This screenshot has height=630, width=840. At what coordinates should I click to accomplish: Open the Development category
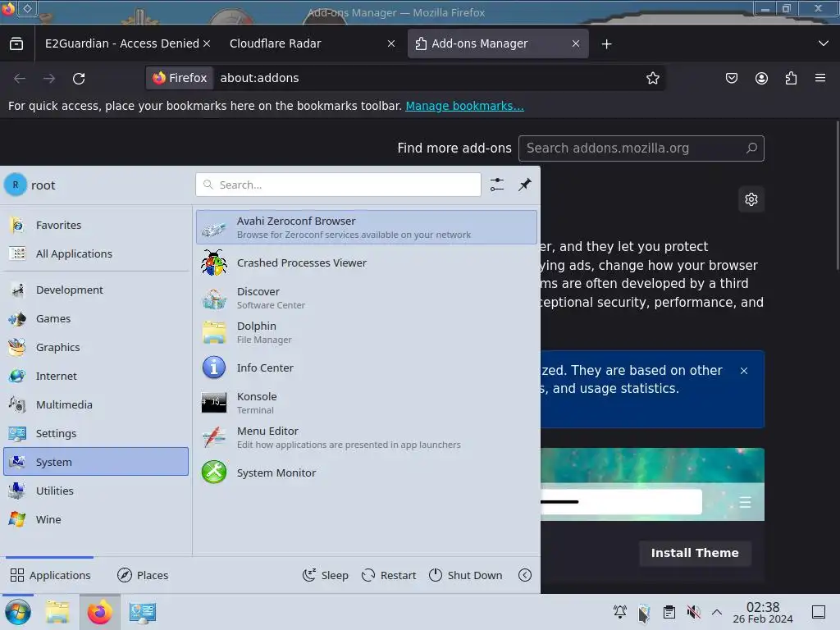point(96,290)
